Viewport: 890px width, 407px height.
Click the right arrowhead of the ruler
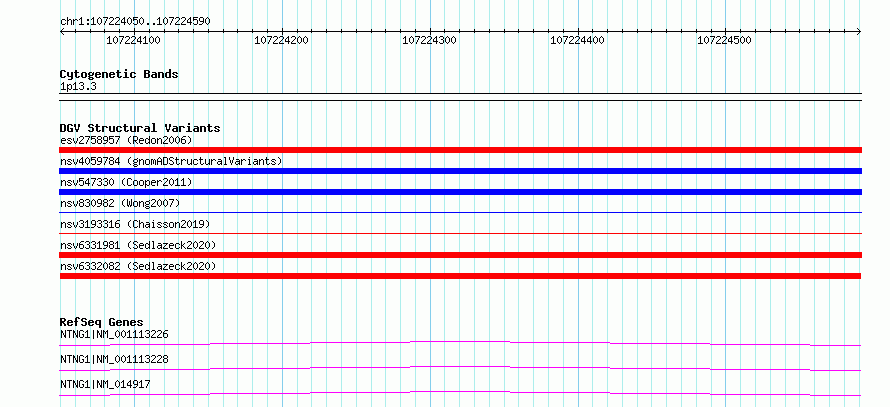click(x=859, y=32)
